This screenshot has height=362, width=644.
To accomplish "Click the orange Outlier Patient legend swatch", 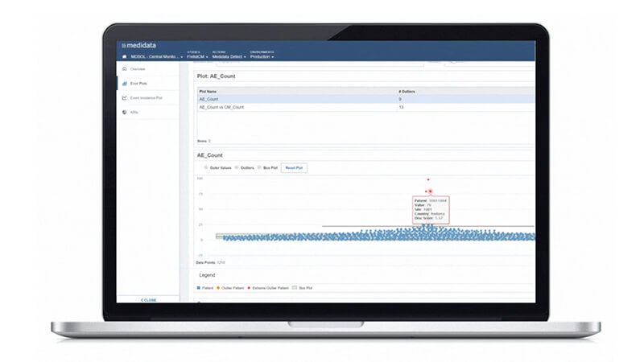I will coord(218,288).
